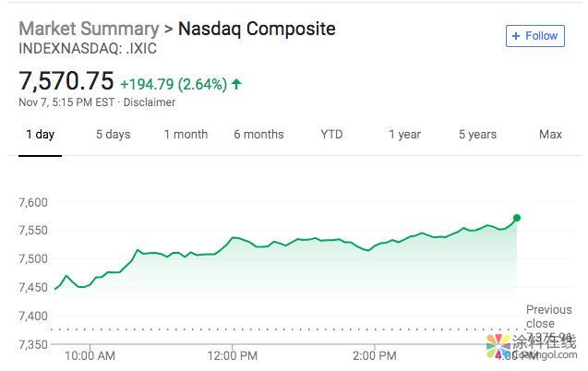The width and height of the screenshot is (588, 371).
Task: Click the 12:00 PM axis label
Action: point(232,355)
